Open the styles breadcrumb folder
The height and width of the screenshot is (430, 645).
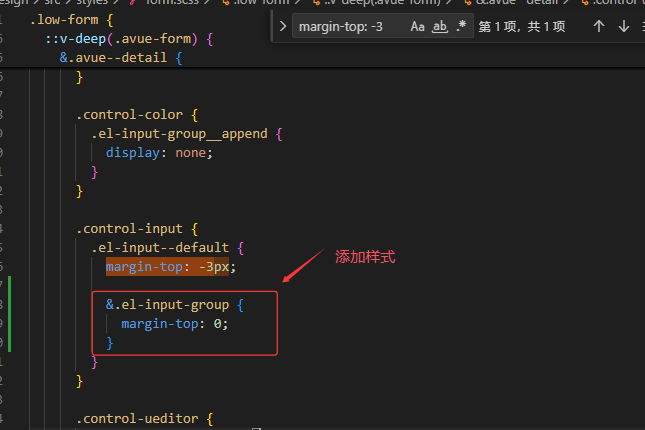(92, 2)
